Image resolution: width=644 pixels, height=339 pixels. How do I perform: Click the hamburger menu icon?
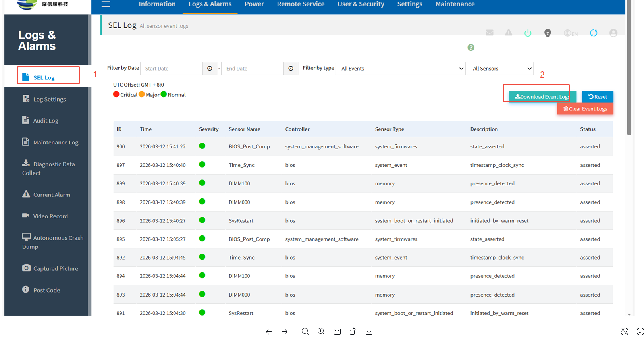tap(106, 4)
